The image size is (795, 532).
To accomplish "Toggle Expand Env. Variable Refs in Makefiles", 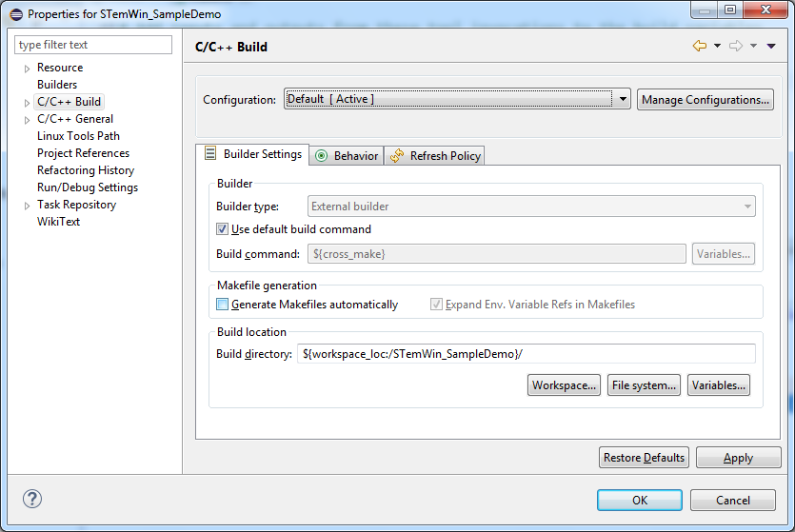I will [436, 304].
